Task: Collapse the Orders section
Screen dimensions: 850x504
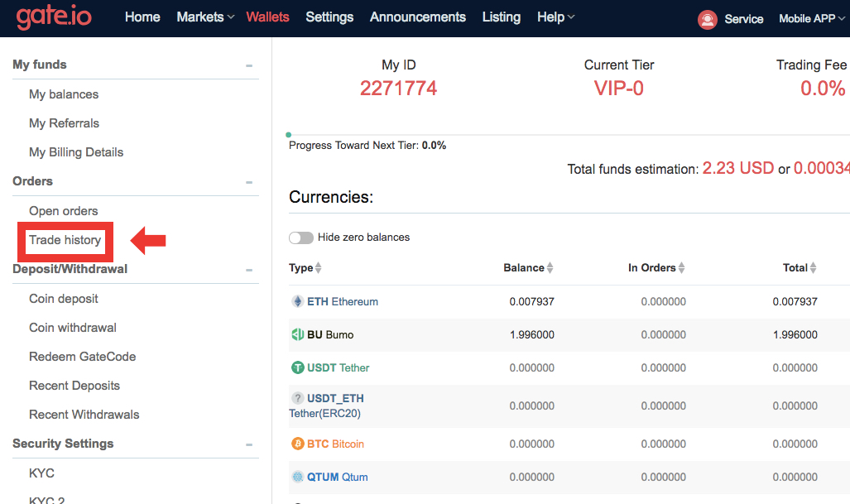Action: tap(249, 182)
